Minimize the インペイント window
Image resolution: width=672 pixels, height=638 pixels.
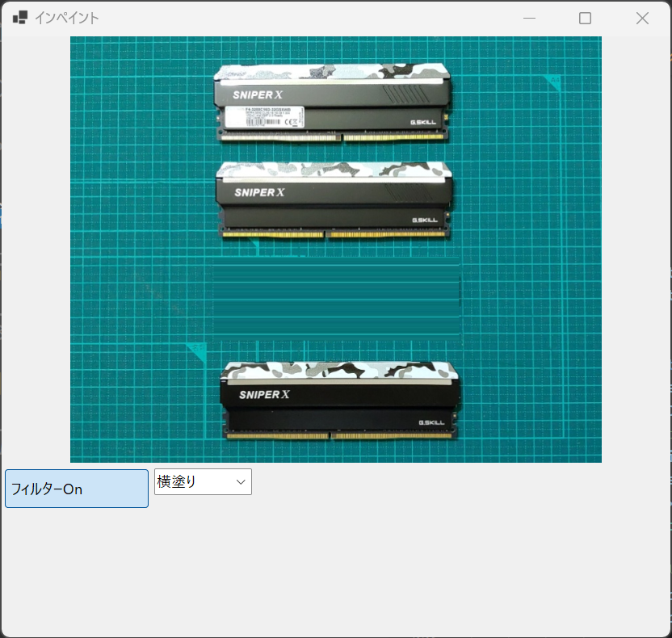tap(529, 18)
